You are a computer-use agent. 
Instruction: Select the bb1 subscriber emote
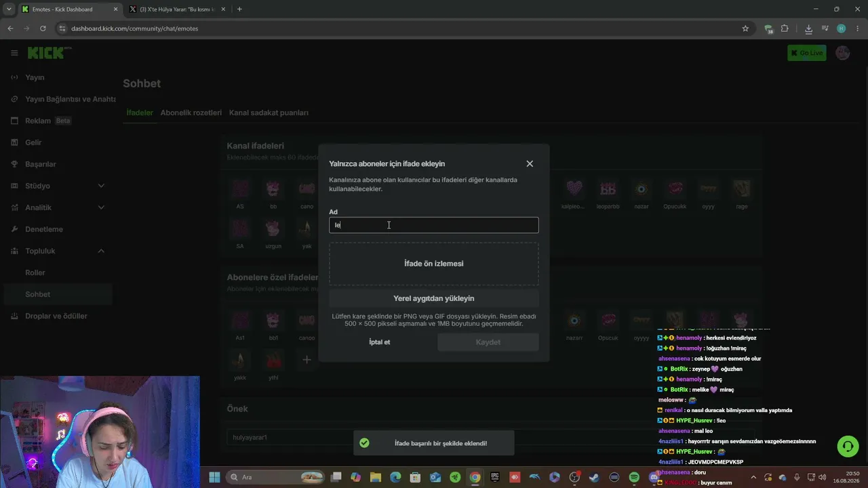(273, 320)
